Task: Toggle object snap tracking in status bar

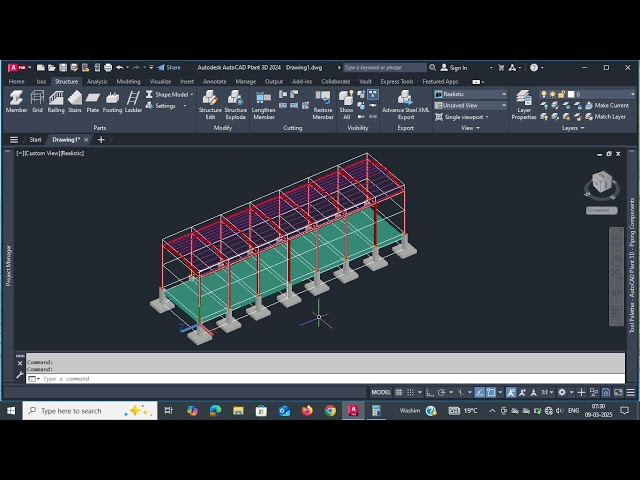Action: click(x=479, y=392)
